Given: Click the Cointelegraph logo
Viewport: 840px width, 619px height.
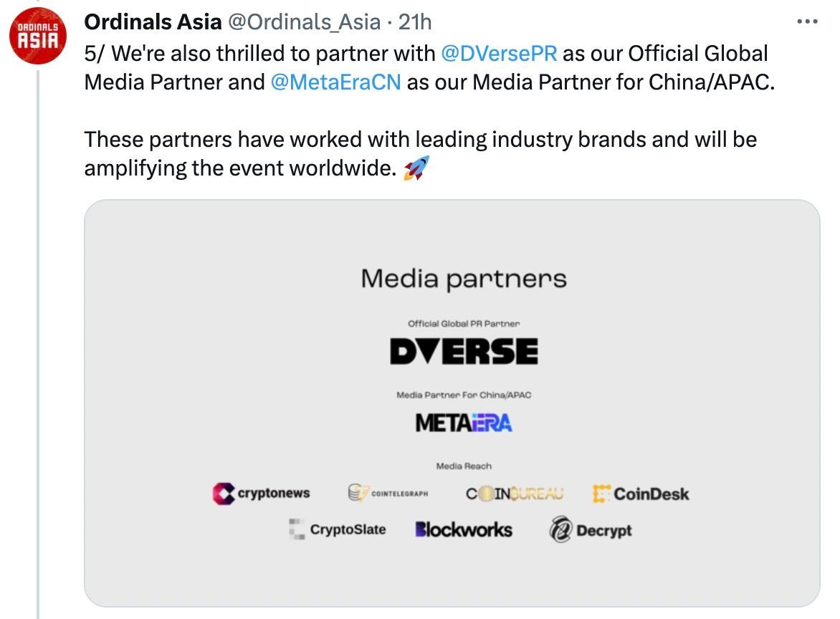Looking at the screenshot, I should [388, 494].
